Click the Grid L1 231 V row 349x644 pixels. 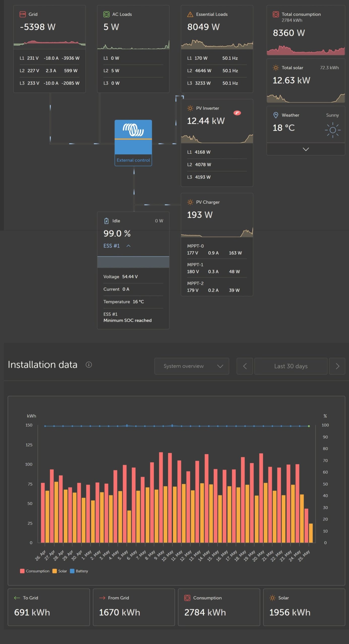pos(49,58)
